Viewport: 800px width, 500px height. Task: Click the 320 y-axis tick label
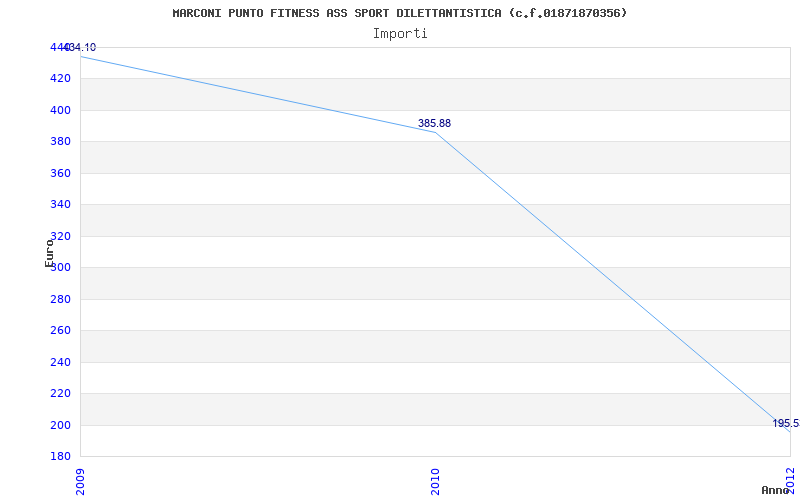pyautogui.click(x=60, y=236)
